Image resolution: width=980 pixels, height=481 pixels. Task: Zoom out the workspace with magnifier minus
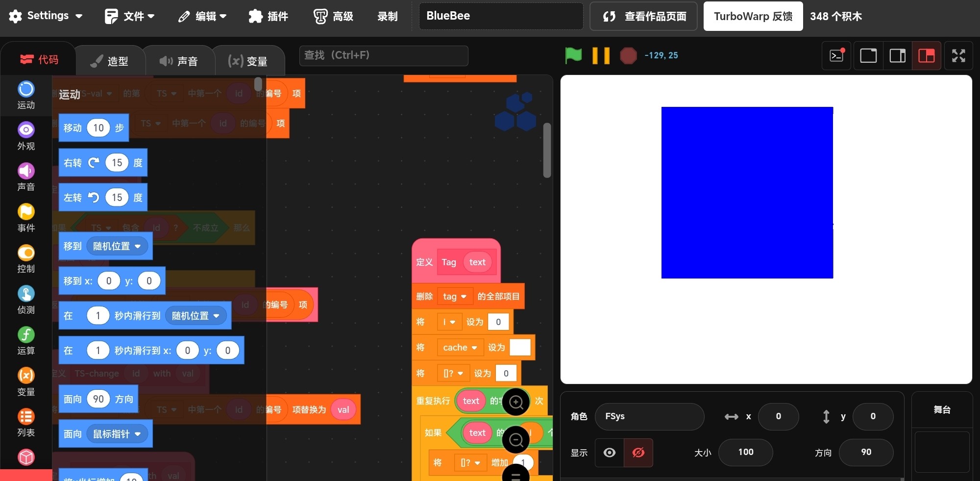(516, 439)
